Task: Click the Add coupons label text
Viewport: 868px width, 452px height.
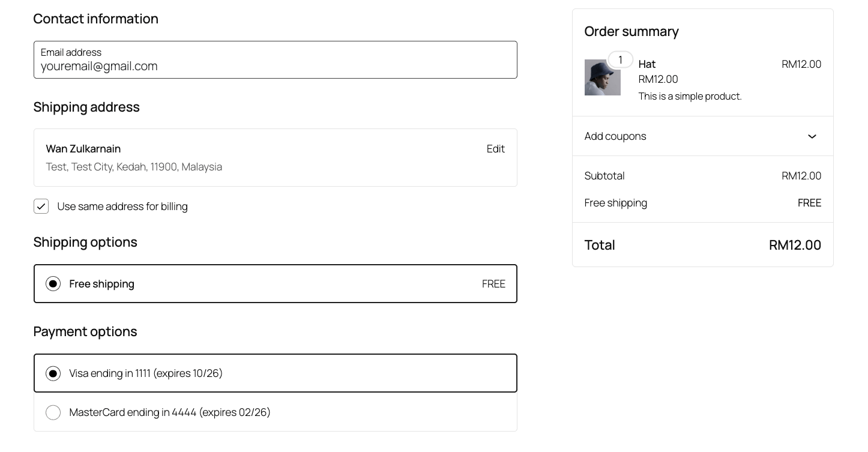Action: [615, 136]
